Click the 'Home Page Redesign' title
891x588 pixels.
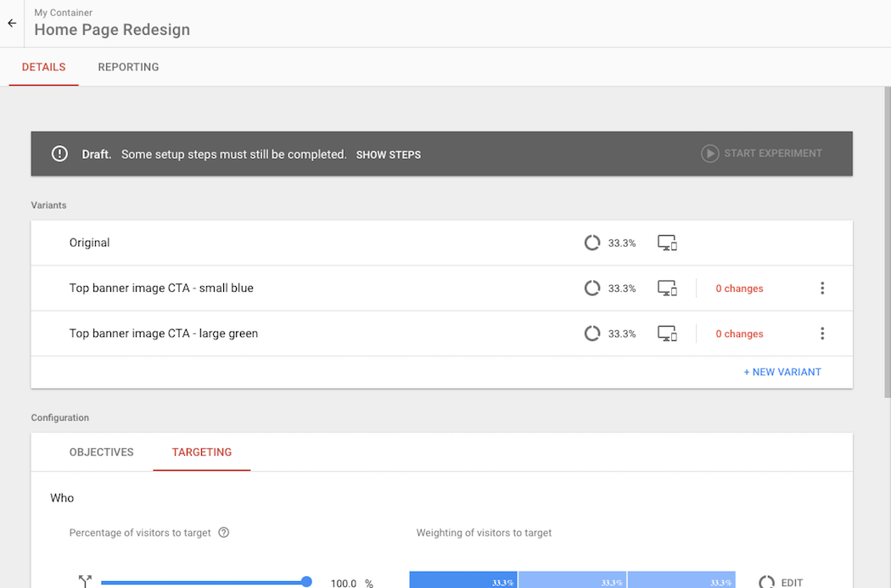pyautogui.click(x=112, y=30)
